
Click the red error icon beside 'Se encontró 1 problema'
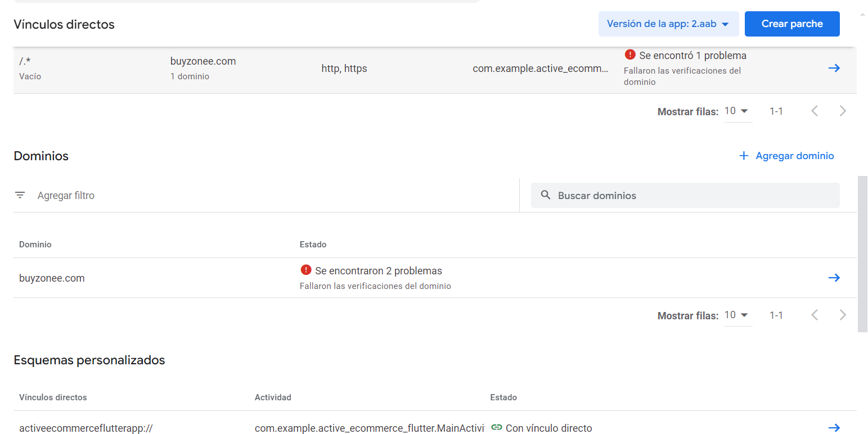tap(630, 55)
